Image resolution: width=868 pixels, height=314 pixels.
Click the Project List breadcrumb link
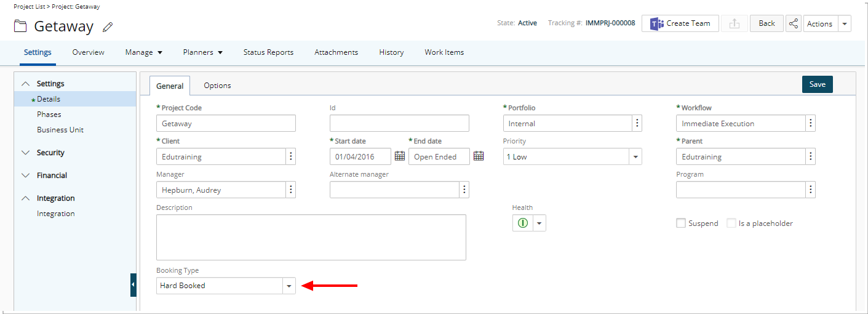pyautogui.click(x=30, y=6)
